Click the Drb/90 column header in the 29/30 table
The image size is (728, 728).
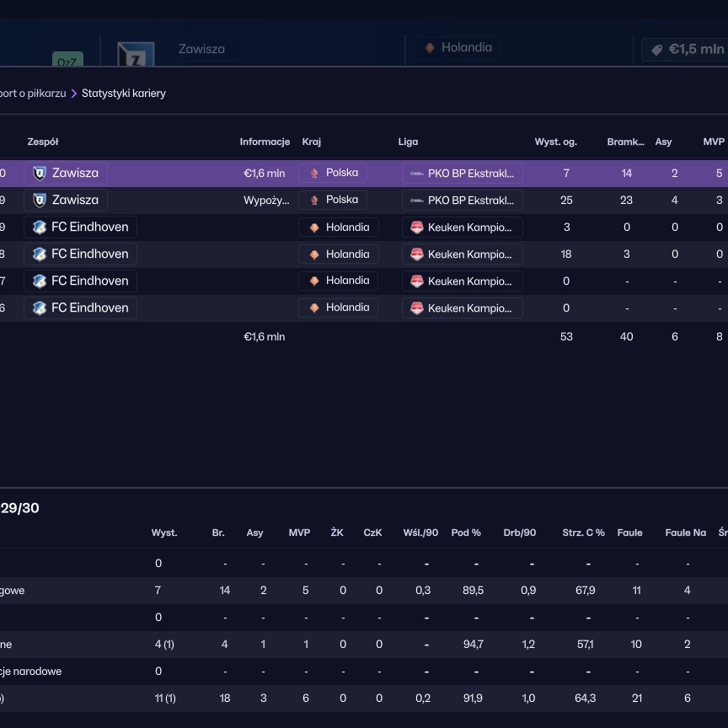click(520, 533)
